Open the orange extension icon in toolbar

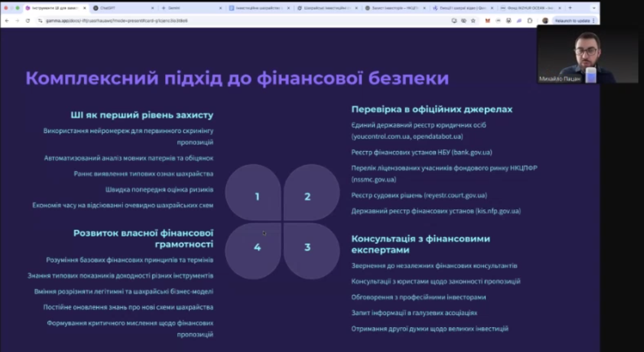click(487, 21)
